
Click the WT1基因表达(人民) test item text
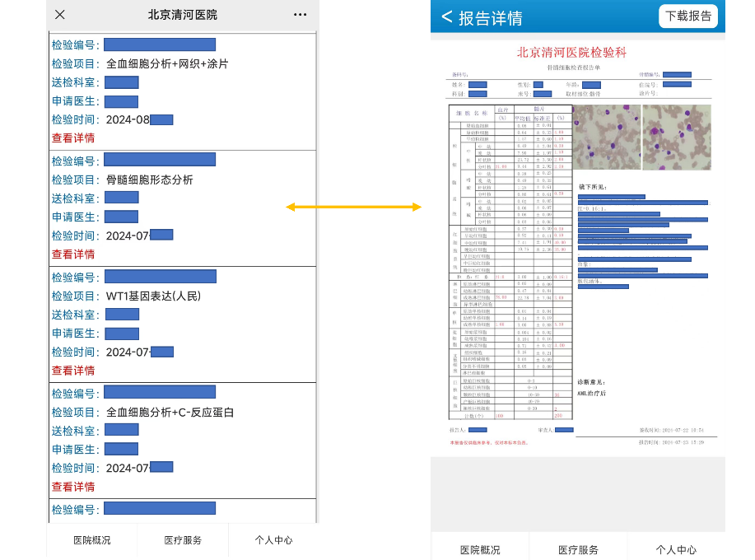pos(153,296)
